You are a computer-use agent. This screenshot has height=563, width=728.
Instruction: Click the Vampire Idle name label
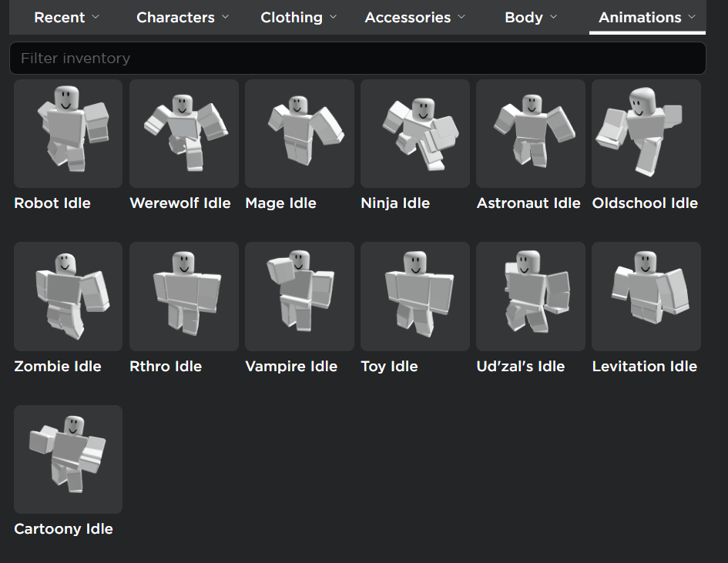pyautogui.click(x=291, y=366)
